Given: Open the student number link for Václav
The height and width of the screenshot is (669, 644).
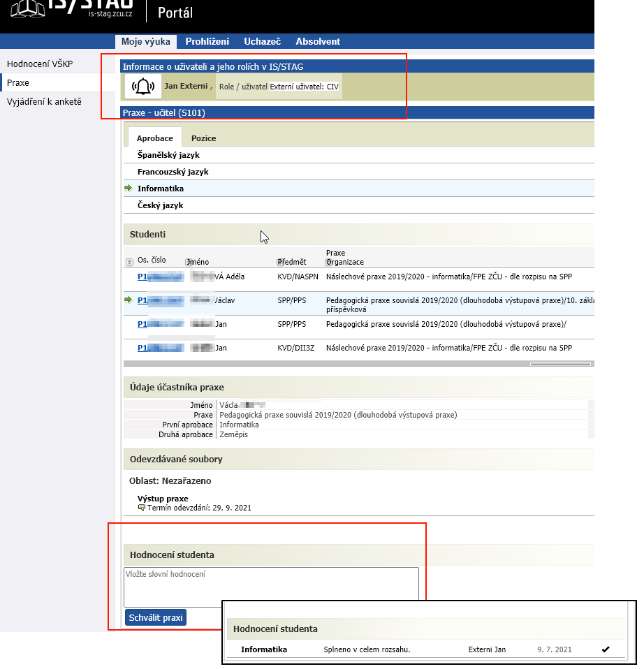Looking at the screenshot, I should pos(161,301).
